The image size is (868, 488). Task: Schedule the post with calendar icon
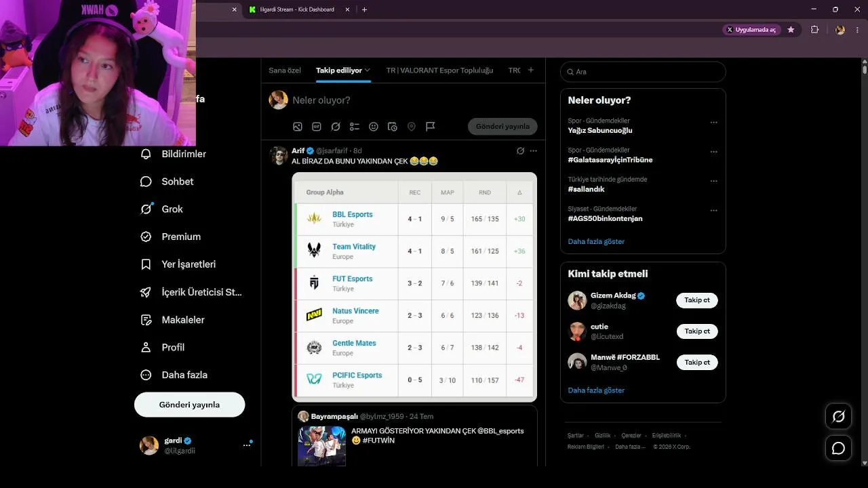(x=392, y=127)
